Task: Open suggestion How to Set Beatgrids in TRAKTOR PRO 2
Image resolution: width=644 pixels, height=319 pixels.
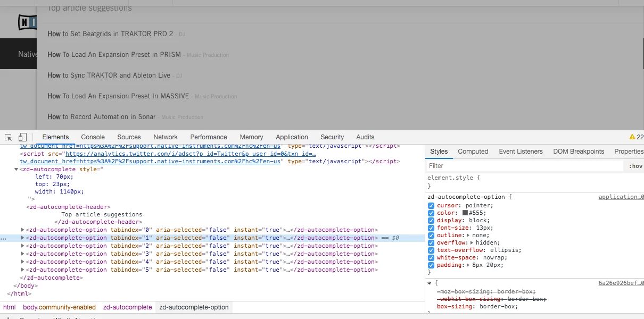Action: click(110, 33)
